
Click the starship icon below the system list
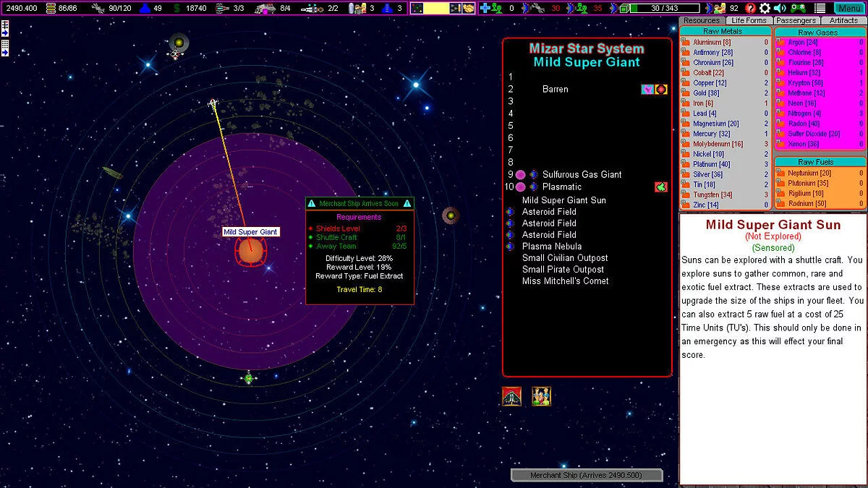coord(511,396)
